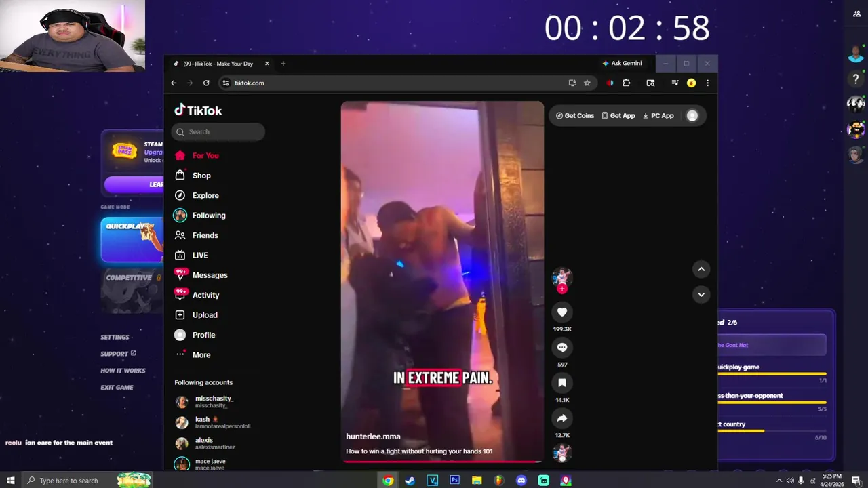Open Steam from the taskbar
This screenshot has width=868, height=488.
[x=410, y=481]
